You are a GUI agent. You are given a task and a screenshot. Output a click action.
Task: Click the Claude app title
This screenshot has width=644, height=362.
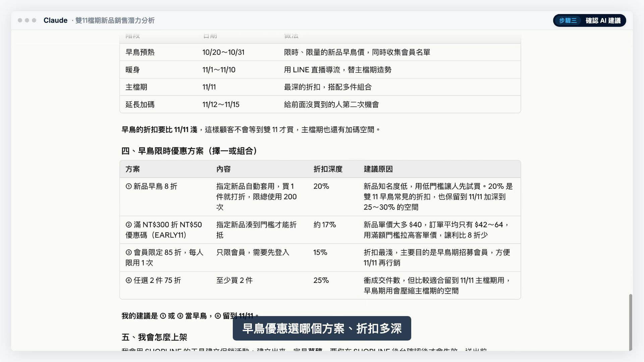[x=55, y=20]
